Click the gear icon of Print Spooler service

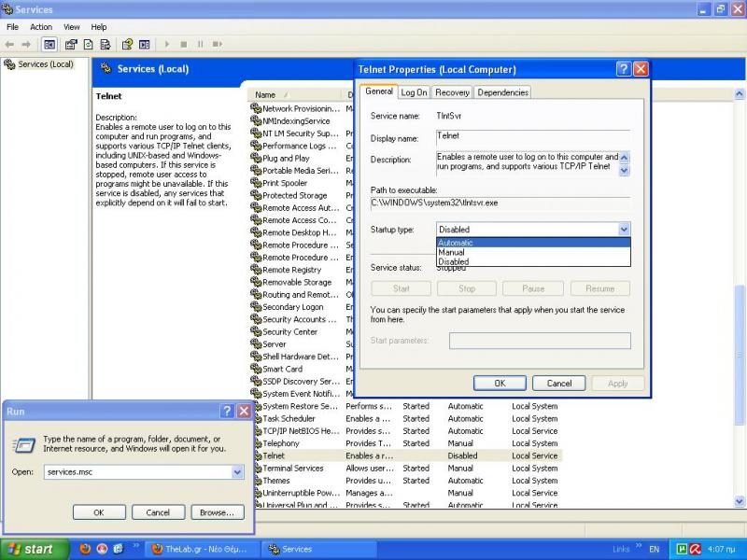click(256, 183)
